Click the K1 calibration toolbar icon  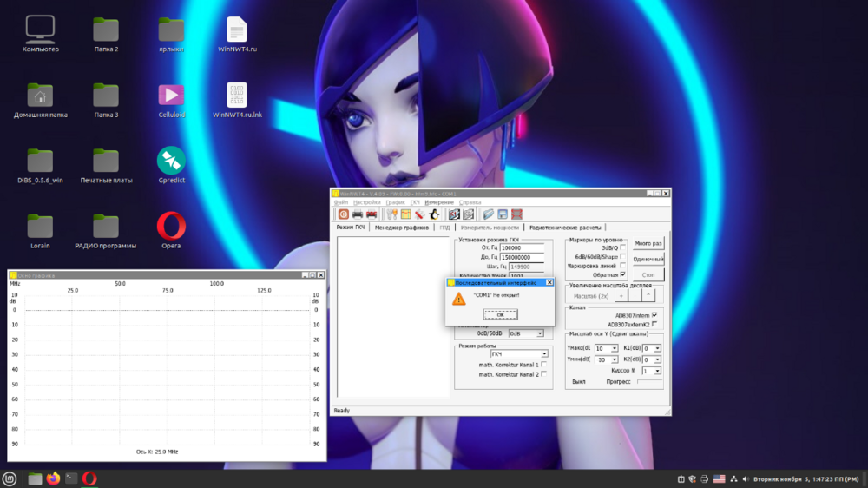(x=455, y=214)
